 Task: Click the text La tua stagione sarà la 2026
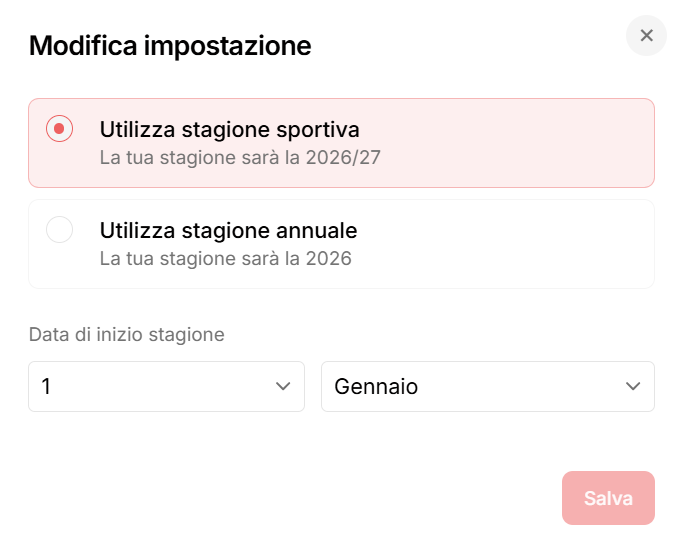point(225,258)
